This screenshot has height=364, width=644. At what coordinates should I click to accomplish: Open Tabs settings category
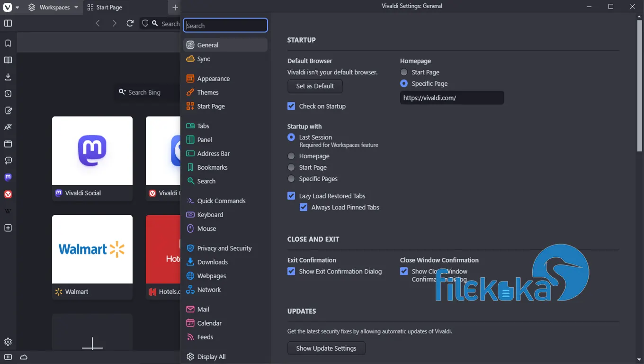click(225, 126)
